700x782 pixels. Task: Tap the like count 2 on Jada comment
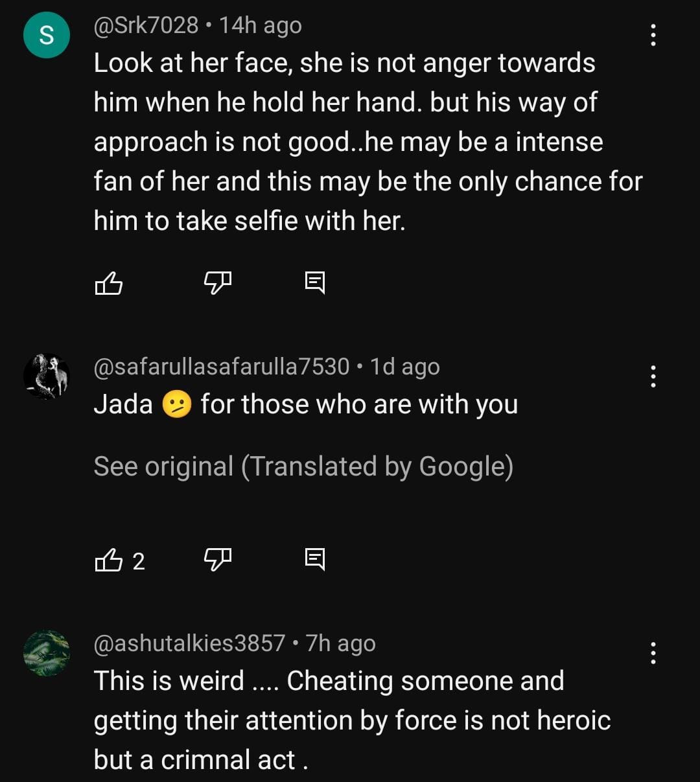(139, 561)
